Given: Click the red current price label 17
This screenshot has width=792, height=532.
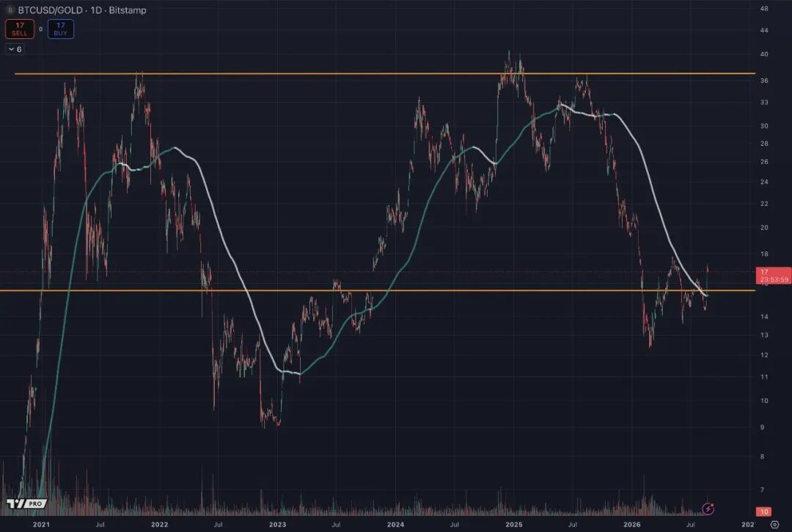Looking at the screenshot, I should [x=774, y=276].
